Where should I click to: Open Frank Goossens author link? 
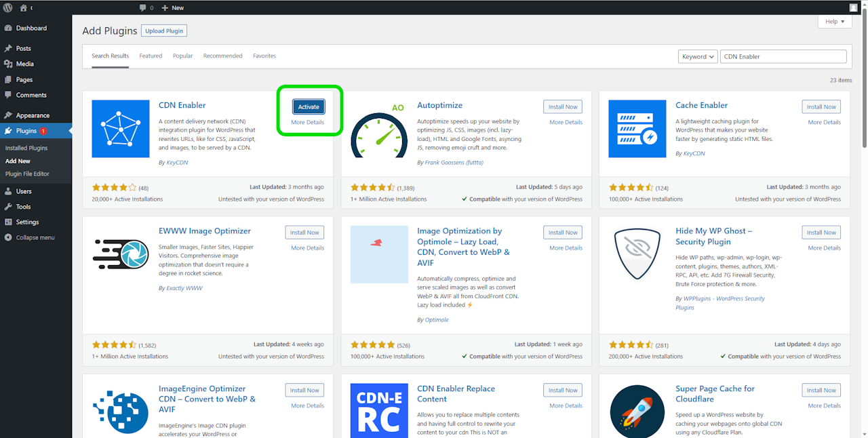(x=454, y=163)
